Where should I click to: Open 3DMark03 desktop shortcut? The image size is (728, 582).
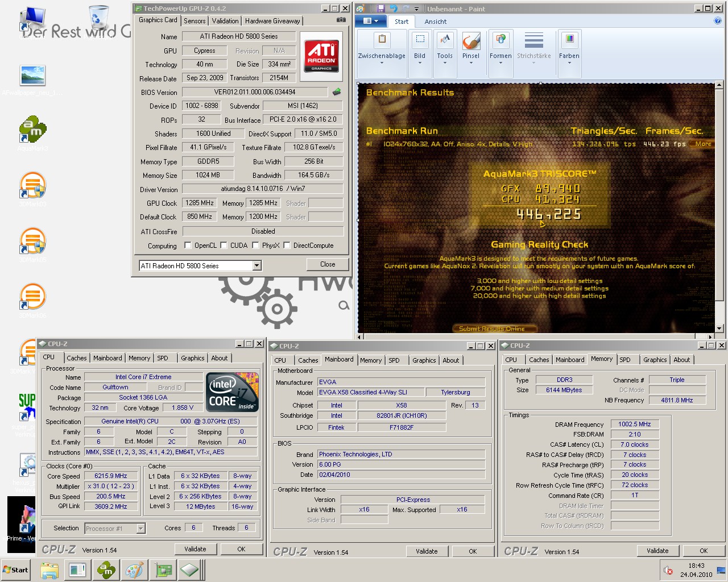[x=32, y=189]
